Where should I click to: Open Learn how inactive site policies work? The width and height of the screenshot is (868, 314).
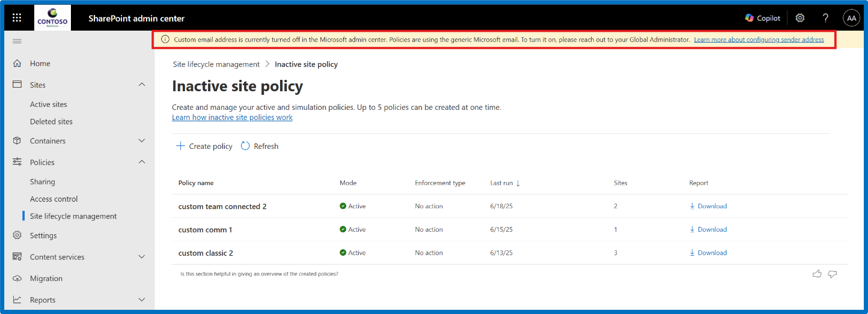pos(232,118)
